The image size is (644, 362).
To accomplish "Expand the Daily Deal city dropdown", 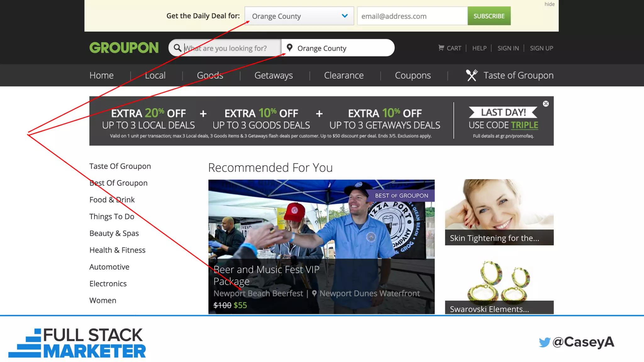I will 345,16.
